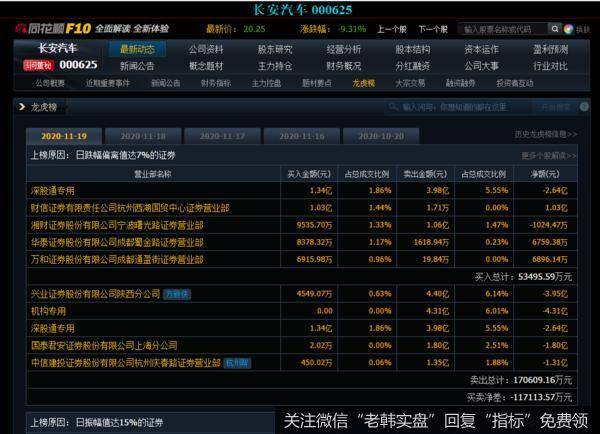The height and width of the screenshot is (434, 600).
Task: Select the 近期重要事件 sub-tab
Action: click(x=108, y=83)
